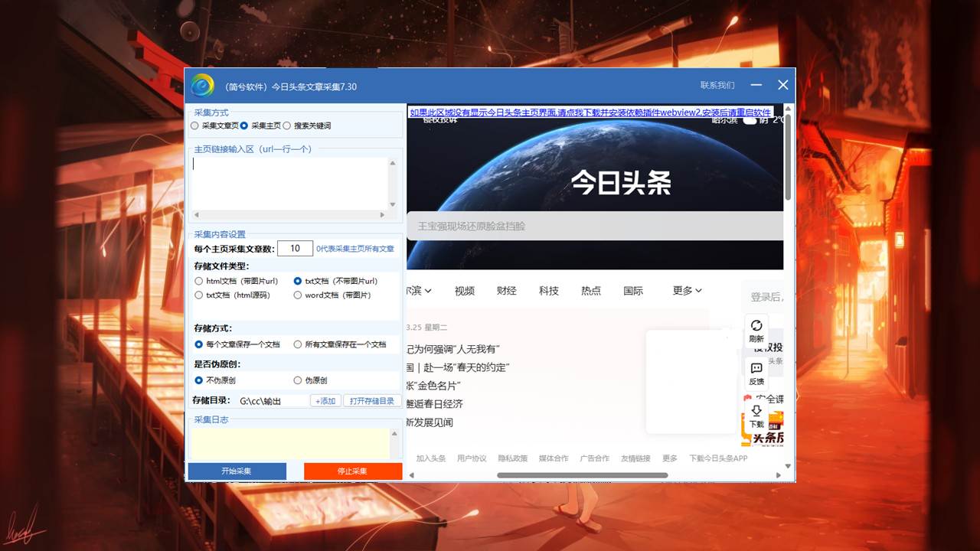Image resolution: width=980 pixels, height=551 pixels.
Task: Click the right arrow of the web horizontal scrollbar
Action: (x=779, y=475)
